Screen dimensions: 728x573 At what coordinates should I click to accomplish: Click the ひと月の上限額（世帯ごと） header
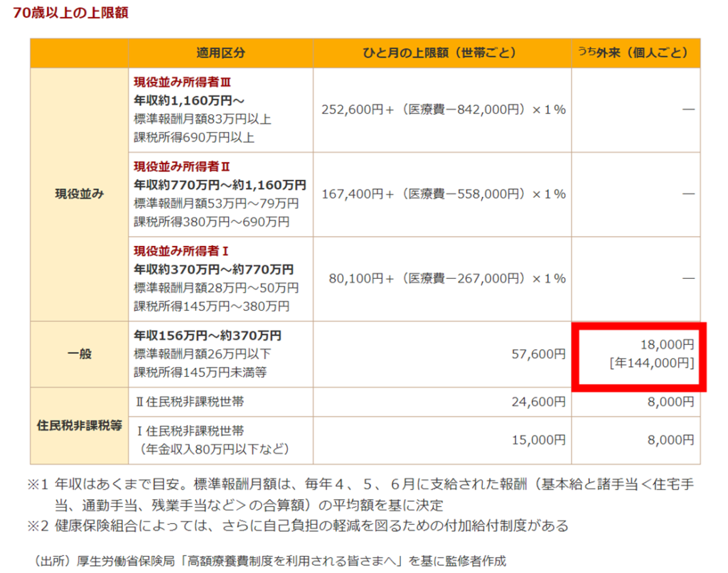[441, 53]
